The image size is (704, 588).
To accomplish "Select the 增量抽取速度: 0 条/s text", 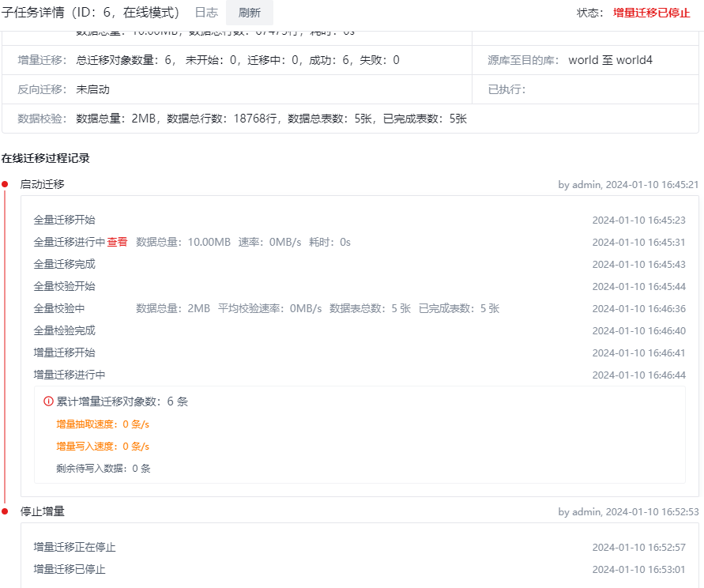I will pyautogui.click(x=103, y=424).
